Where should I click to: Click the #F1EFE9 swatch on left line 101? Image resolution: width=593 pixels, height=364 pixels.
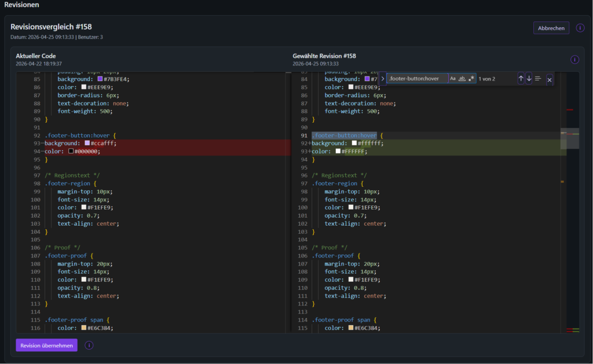click(x=83, y=208)
